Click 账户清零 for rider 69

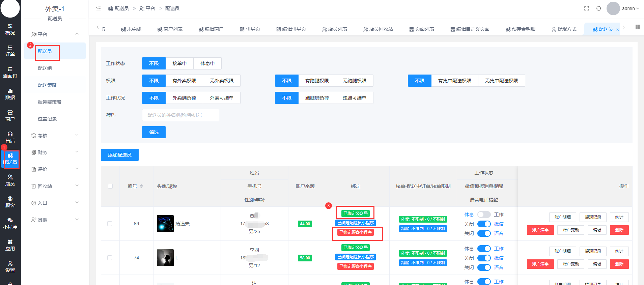(x=540, y=230)
